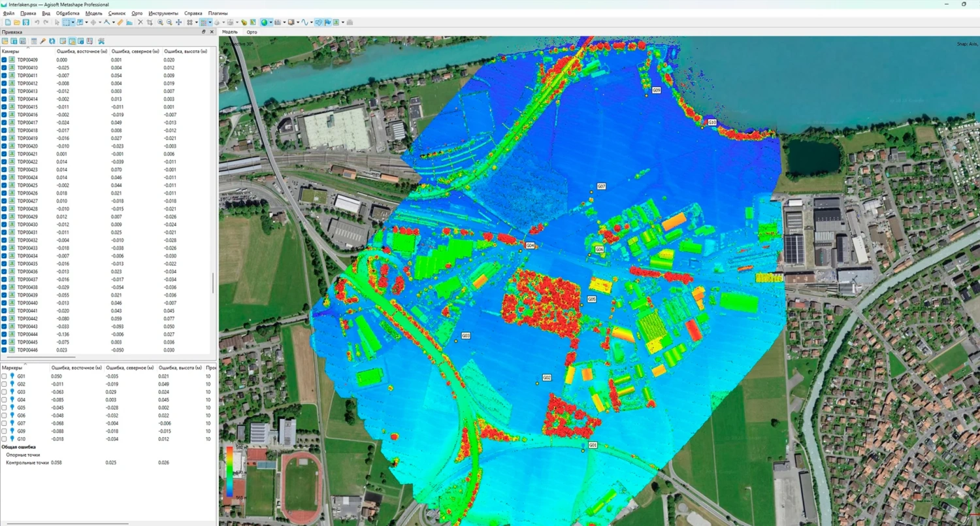980x526 pixels.
Task: Sort by Маркеры column header
Action: point(25,368)
